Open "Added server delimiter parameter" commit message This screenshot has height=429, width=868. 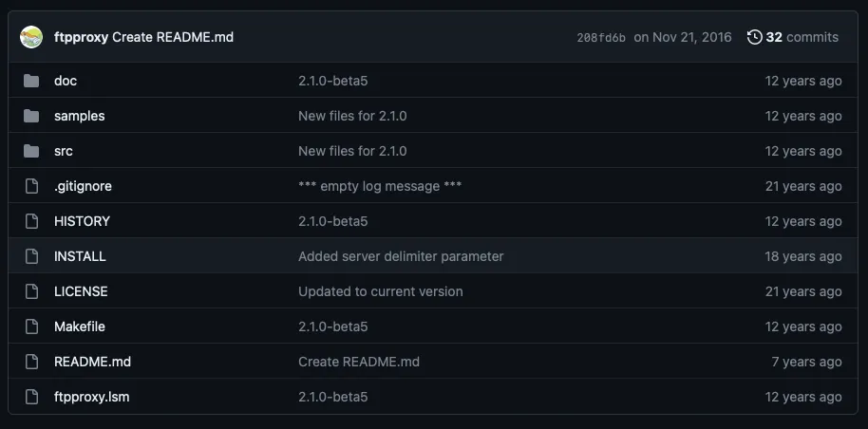click(x=401, y=256)
